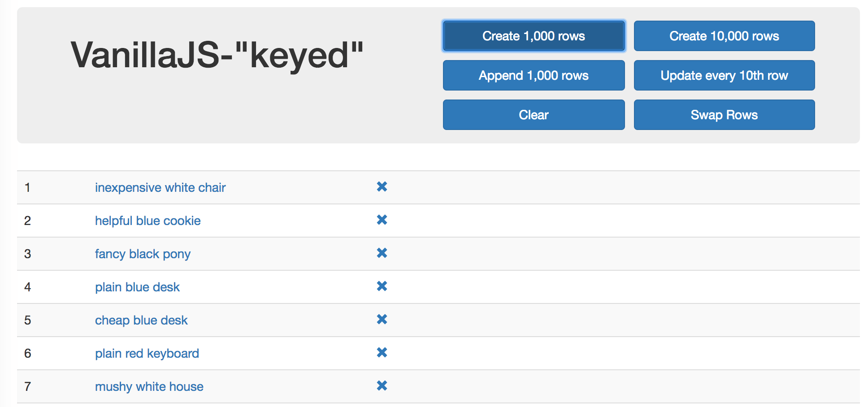Select the 'plain blue desk' link
The width and height of the screenshot is (868, 407).
[137, 287]
